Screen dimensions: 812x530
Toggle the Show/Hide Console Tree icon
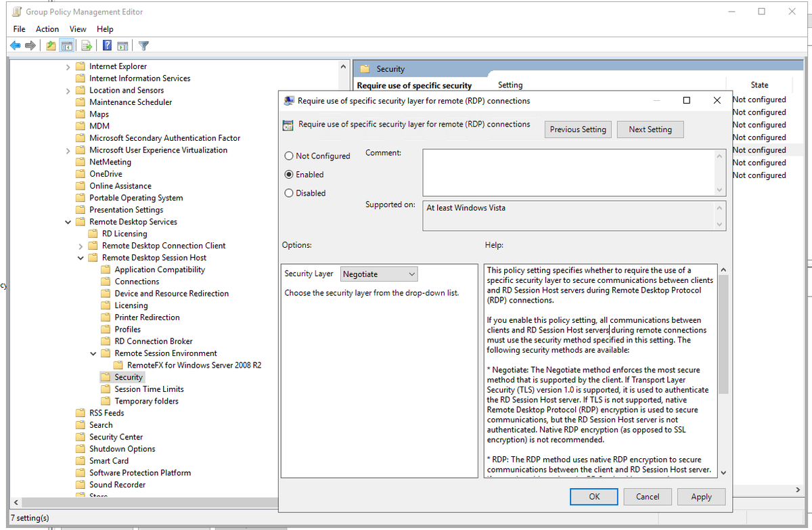(x=67, y=46)
